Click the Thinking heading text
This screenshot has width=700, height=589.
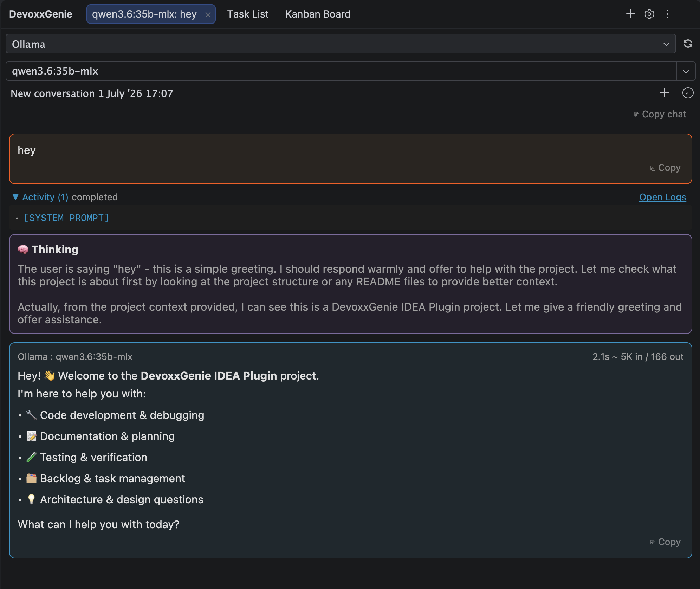[55, 250]
